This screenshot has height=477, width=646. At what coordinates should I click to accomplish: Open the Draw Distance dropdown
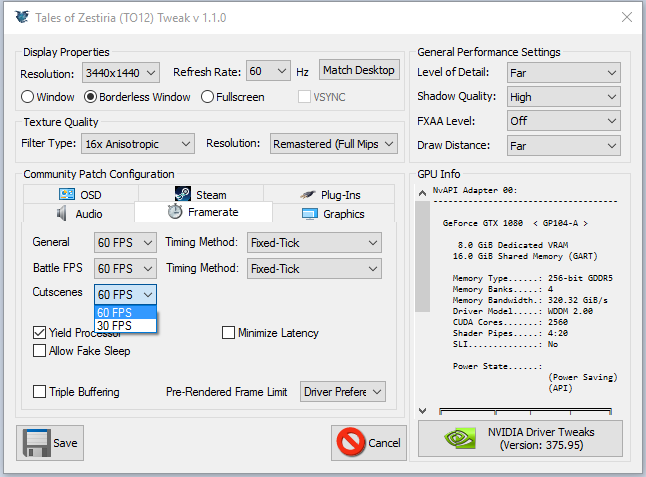564,146
